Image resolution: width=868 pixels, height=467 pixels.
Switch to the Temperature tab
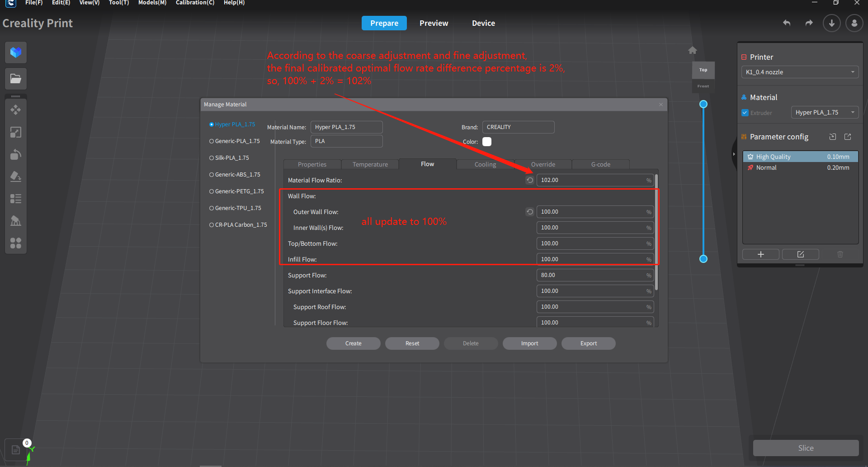tap(370, 164)
